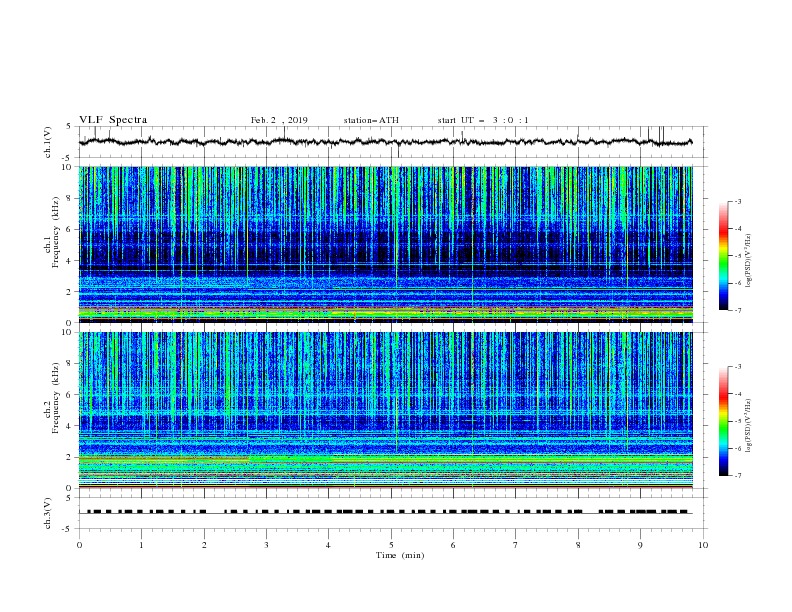
Task: Click the start UT time label
Action: click(x=483, y=120)
